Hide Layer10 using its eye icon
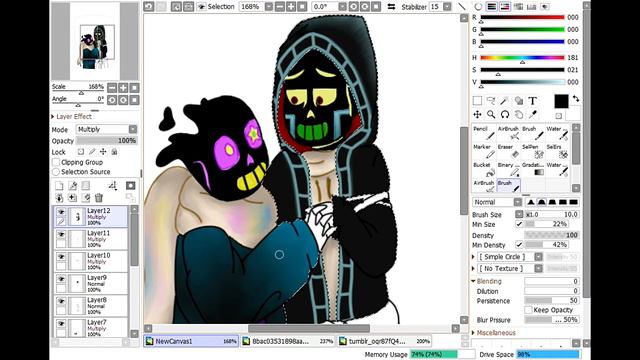 61,256
